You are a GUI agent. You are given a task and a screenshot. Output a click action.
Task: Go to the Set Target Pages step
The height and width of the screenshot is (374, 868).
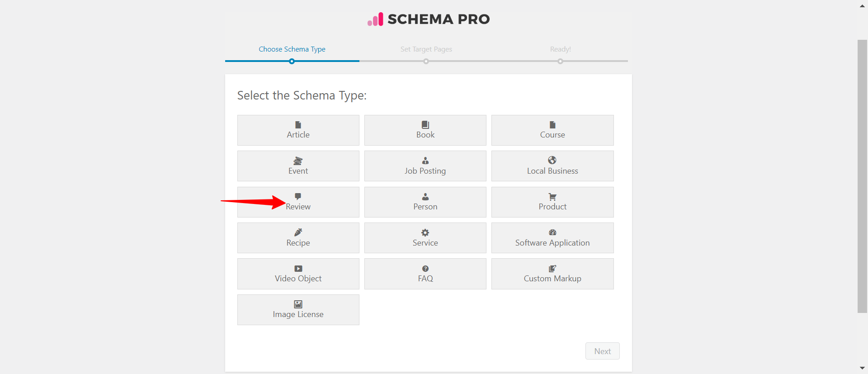click(x=426, y=49)
